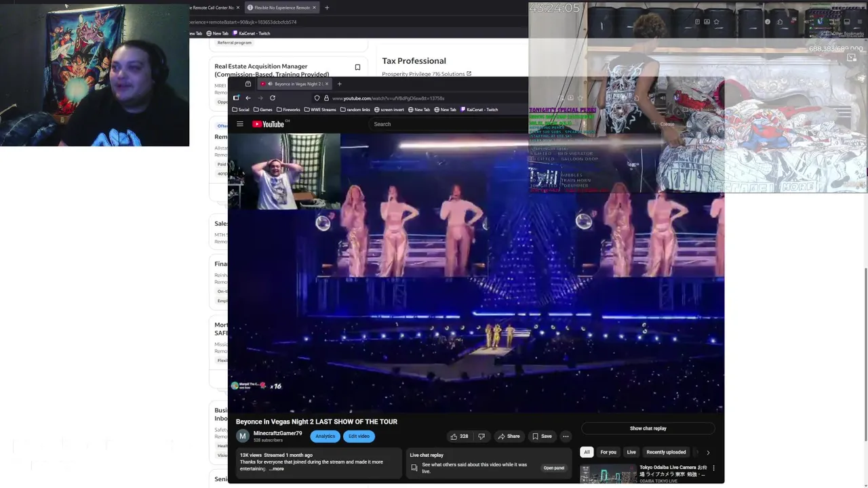Open options for Tokyo Odaiba Live Camera video
This screenshot has width=868, height=488.
pyautogui.click(x=713, y=468)
